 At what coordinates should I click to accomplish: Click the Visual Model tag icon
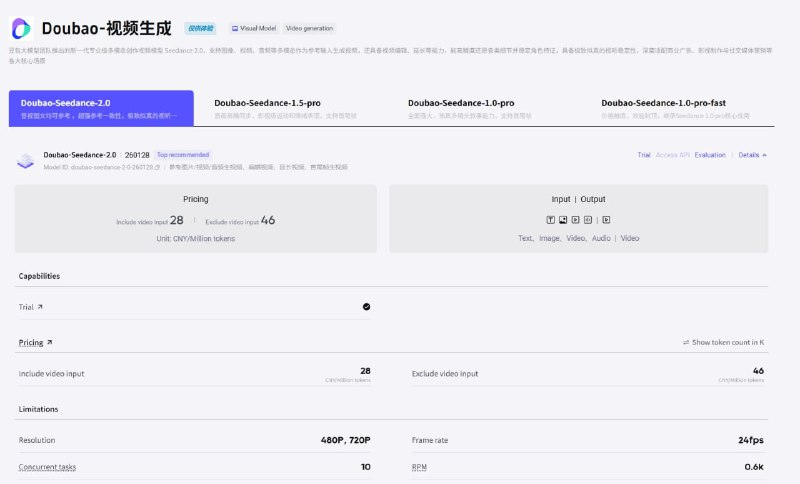[235, 29]
